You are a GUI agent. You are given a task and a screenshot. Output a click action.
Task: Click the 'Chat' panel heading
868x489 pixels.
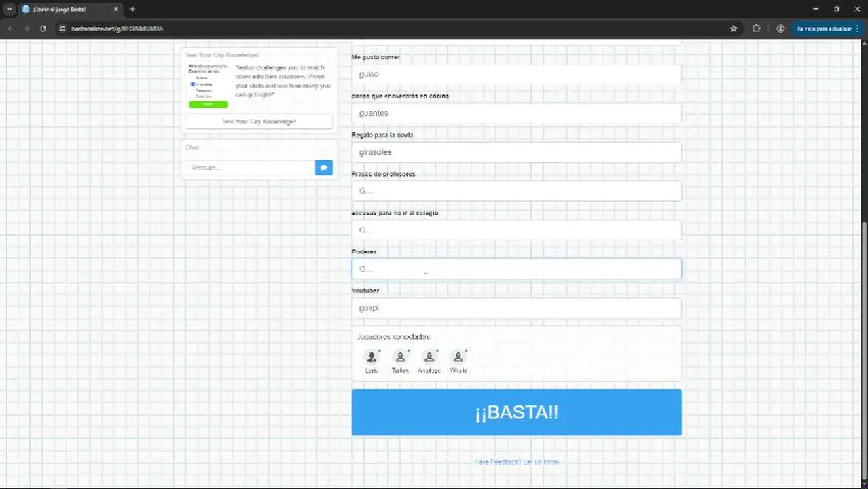[x=192, y=147]
